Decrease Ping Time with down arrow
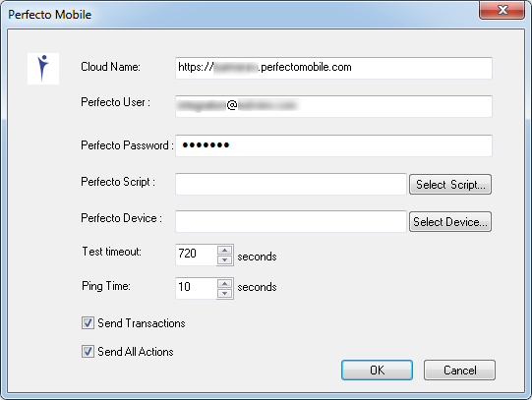Screen dimensions: 532x400 224,293
